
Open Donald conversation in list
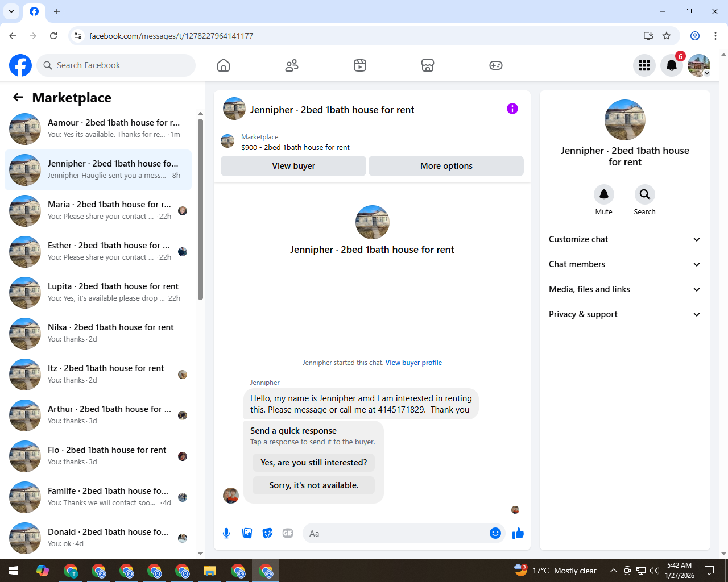98,538
